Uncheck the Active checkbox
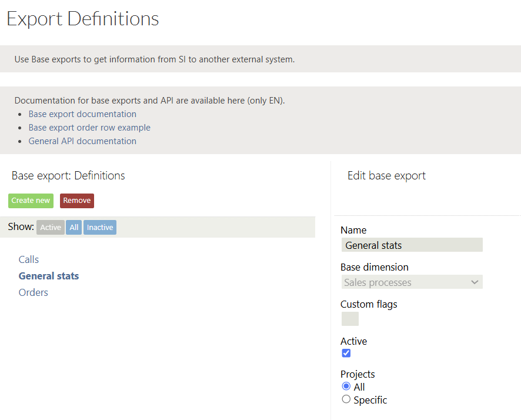 (x=346, y=353)
